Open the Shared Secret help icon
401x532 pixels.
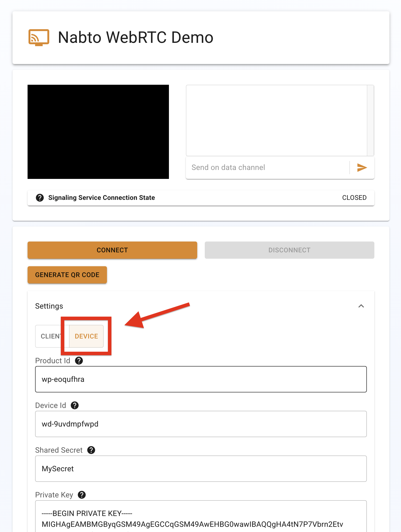(x=91, y=450)
